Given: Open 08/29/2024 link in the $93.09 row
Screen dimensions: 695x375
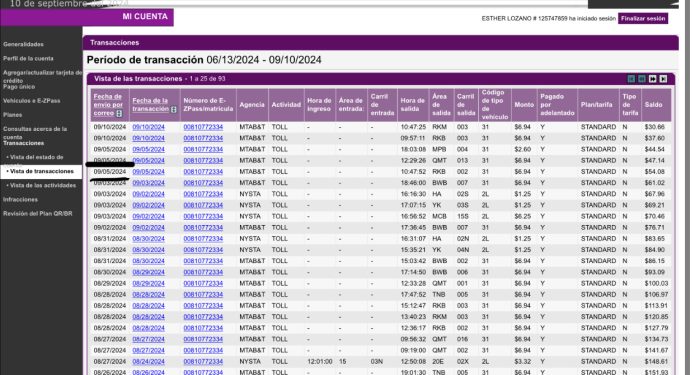Looking at the screenshot, I should (x=148, y=272).
